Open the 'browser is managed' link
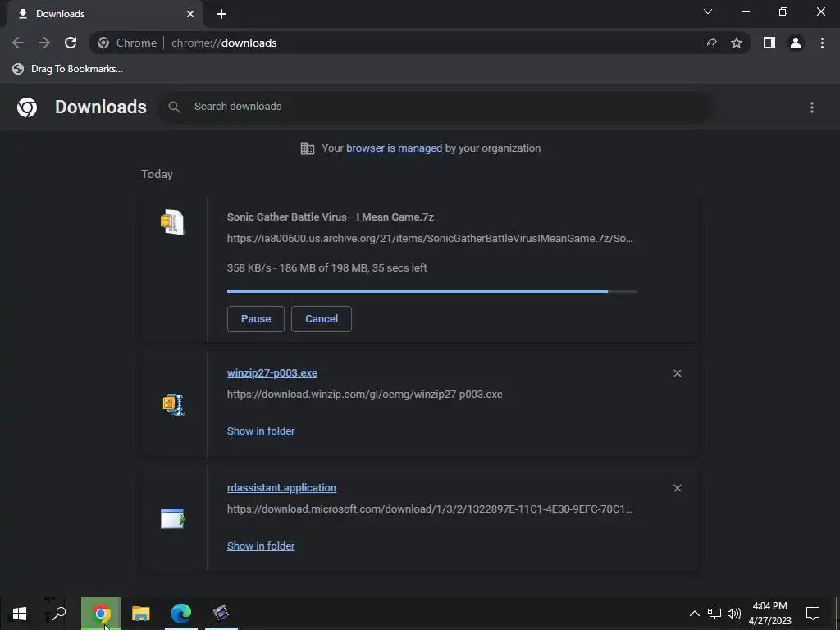This screenshot has width=840, height=630. tap(395, 148)
